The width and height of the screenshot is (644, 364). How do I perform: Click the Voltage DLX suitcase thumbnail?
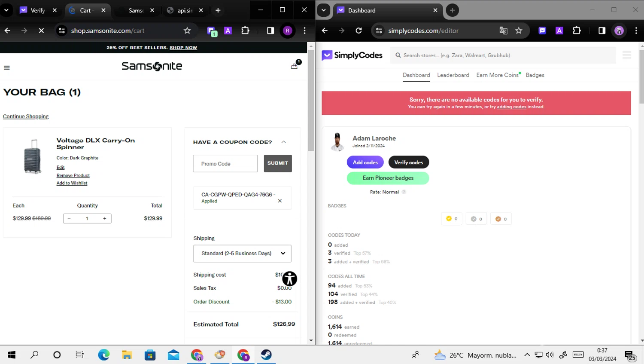(32, 156)
